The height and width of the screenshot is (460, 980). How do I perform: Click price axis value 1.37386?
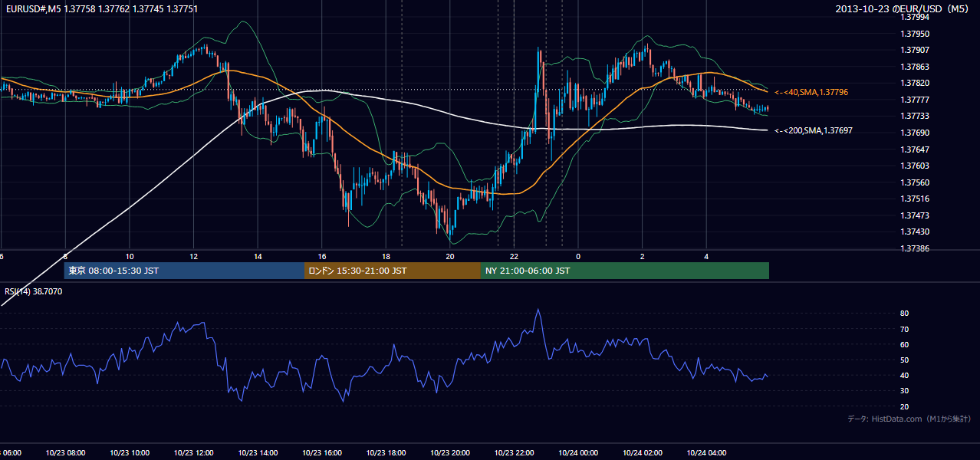(915, 248)
